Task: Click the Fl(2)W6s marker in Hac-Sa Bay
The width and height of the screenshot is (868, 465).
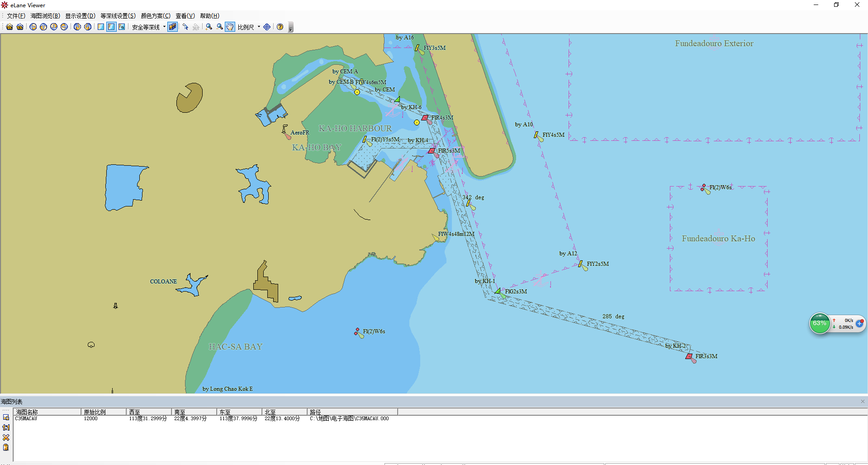Action: pos(358,333)
